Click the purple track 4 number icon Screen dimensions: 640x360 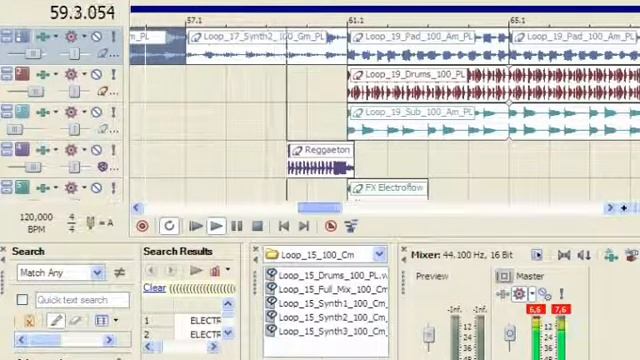tap(22, 149)
